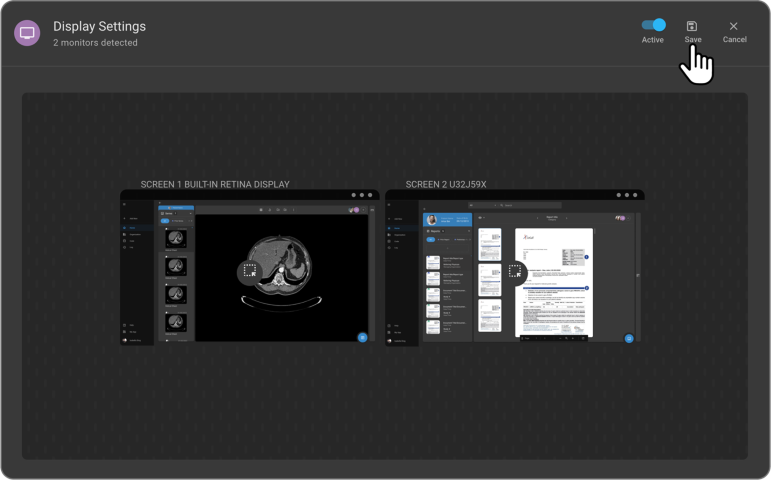Click the Display Settings title text
Screen dimensions: 771x480
point(99,26)
